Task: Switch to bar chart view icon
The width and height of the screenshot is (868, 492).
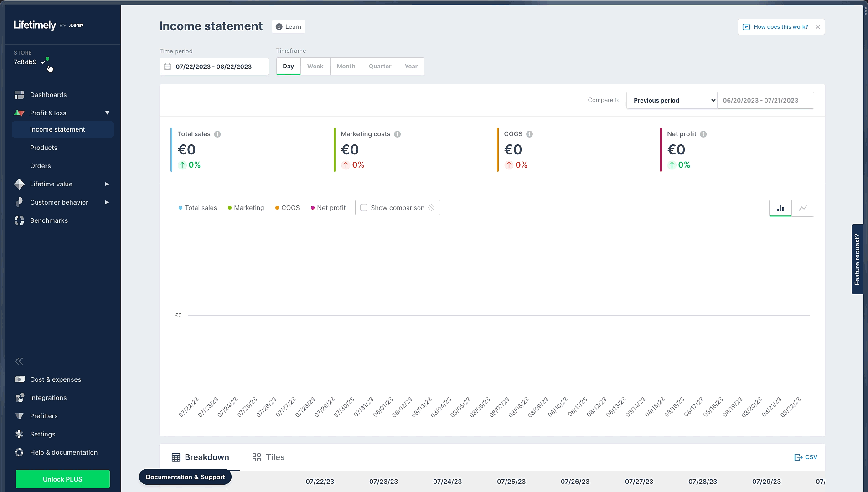Action: pos(780,208)
